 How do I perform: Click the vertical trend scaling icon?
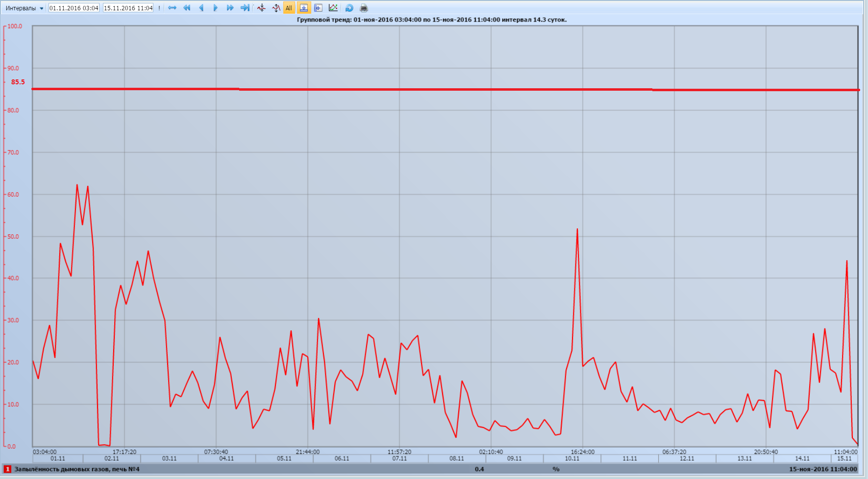pos(276,8)
